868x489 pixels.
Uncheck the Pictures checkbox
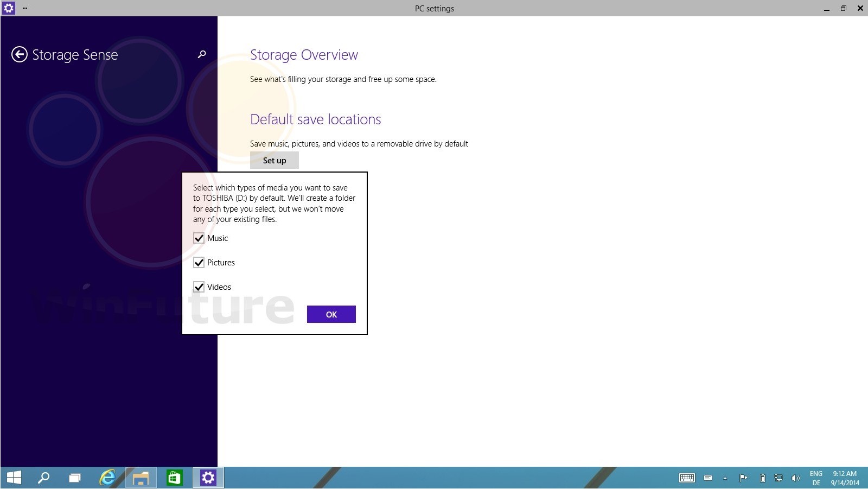pyautogui.click(x=199, y=263)
